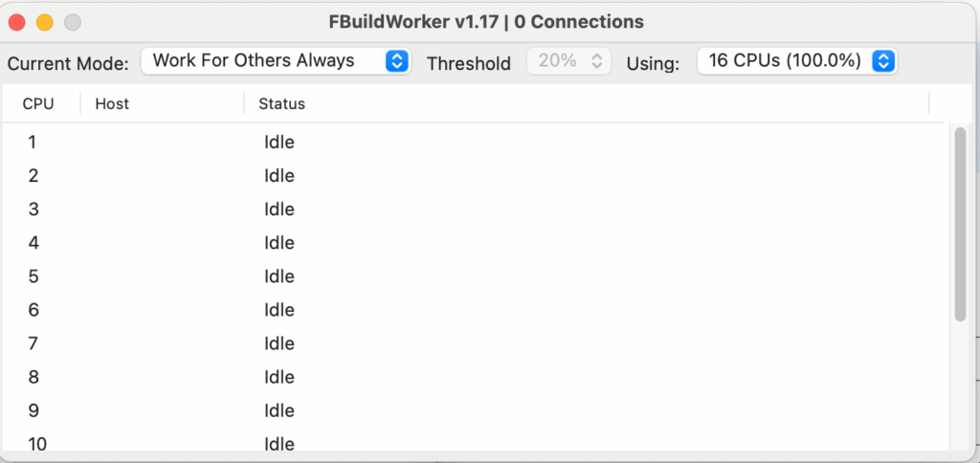The image size is (980, 463).
Task: Click the Status column header
Action: coord(281,104)
